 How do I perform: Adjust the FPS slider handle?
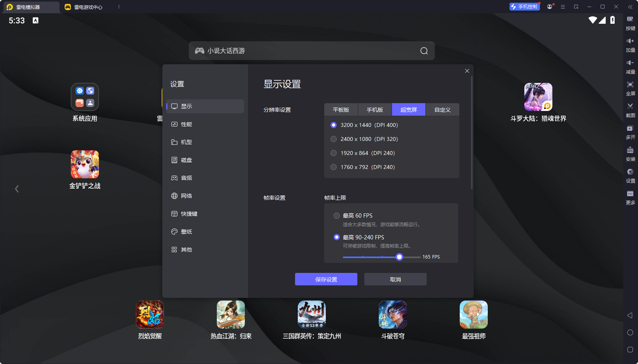(399, 257)
